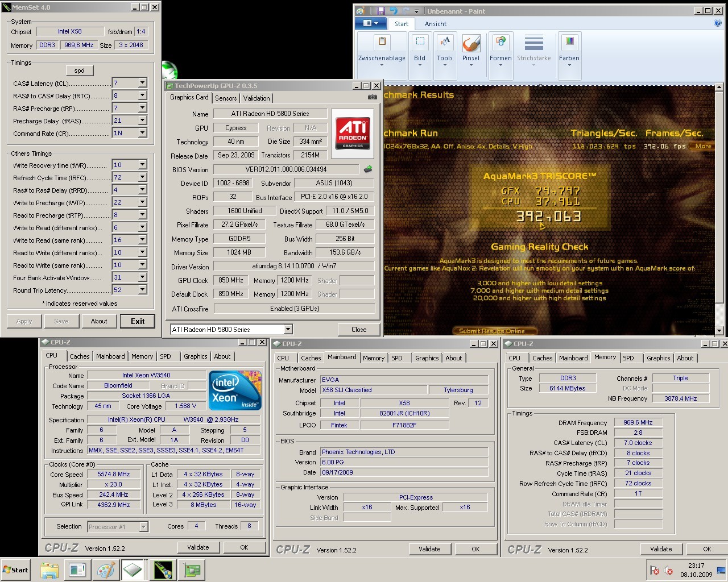Open SPD tab in the Memory CPU-Z window

628,358
